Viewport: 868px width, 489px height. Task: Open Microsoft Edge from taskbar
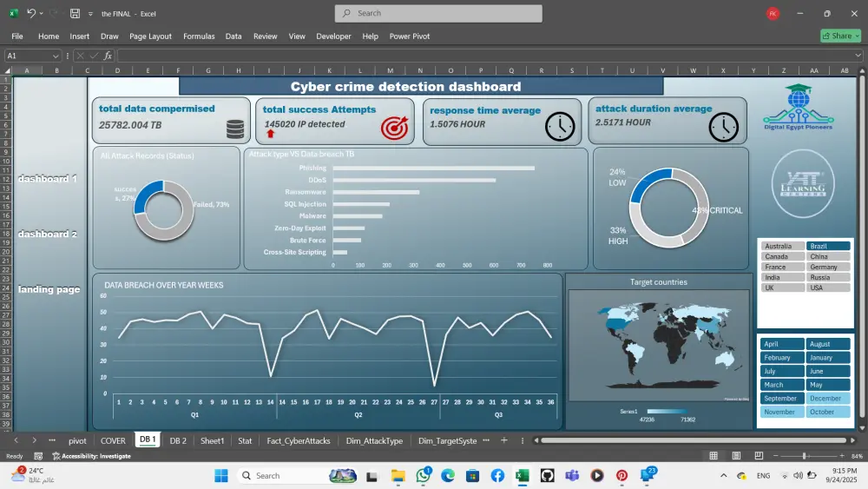[448, 476]
